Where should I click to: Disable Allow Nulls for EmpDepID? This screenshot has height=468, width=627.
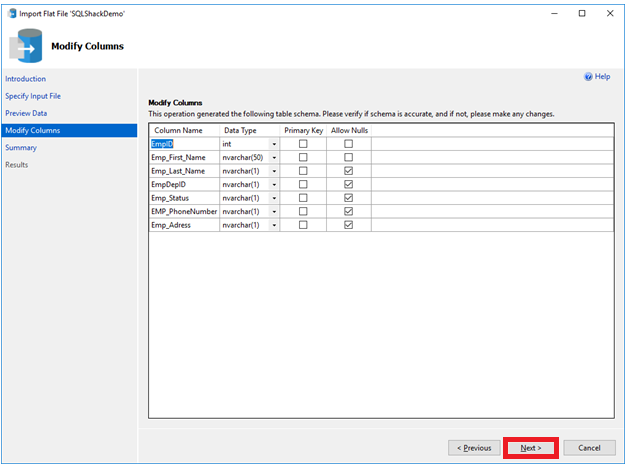tap(349, 184)
